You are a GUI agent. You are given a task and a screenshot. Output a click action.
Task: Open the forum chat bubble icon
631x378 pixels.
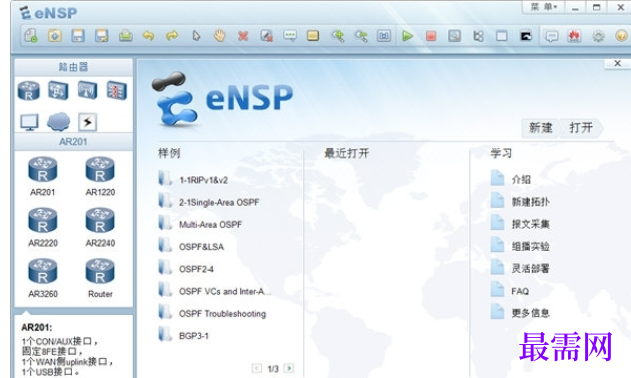click(x=551, y=36)
